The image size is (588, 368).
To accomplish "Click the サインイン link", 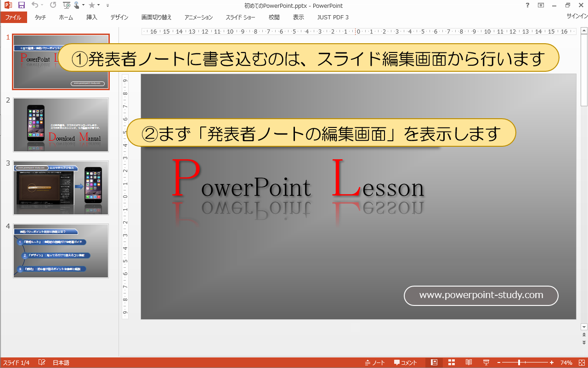I will (577, 16).
